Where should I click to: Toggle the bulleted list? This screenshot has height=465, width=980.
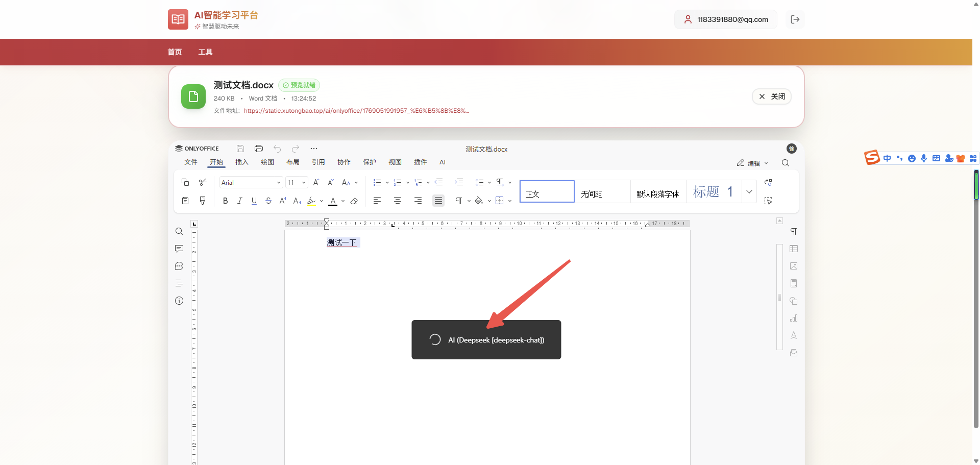tap(377, 182)
